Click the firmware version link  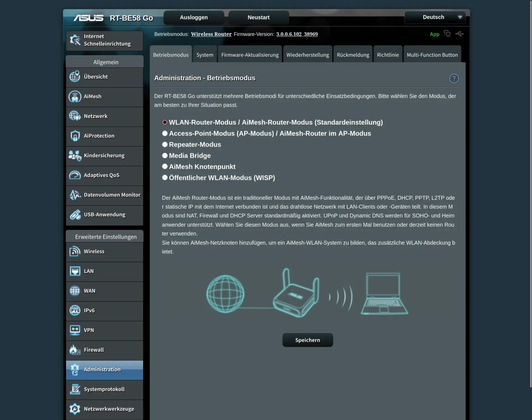pyautogui.click(x=297, y=34)
